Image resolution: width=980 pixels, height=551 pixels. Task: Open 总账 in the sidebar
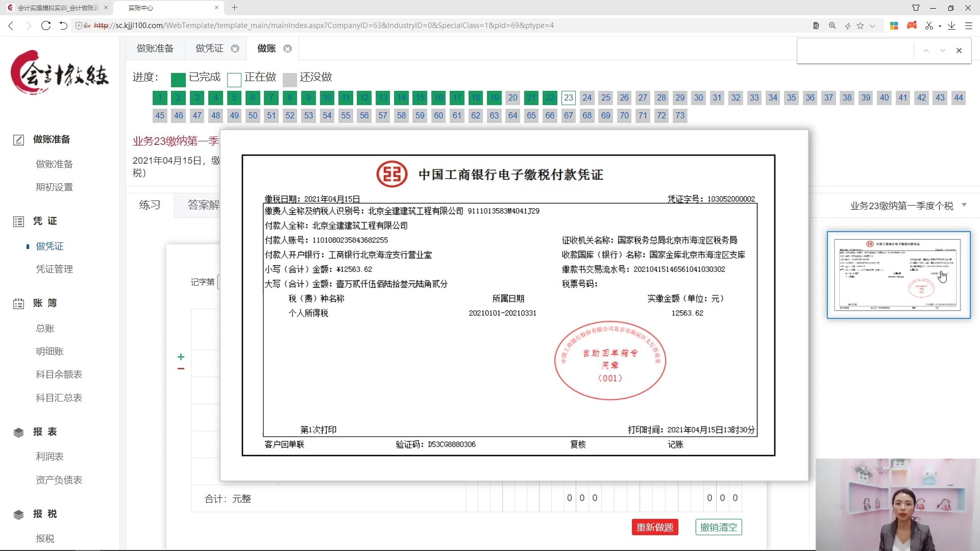(45, 329)
